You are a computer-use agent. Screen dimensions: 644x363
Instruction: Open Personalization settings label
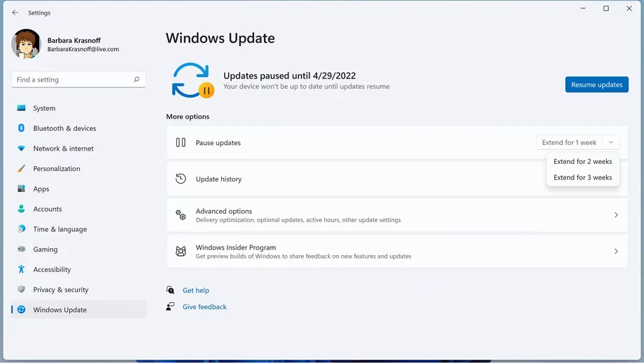[x=57, y=169]
